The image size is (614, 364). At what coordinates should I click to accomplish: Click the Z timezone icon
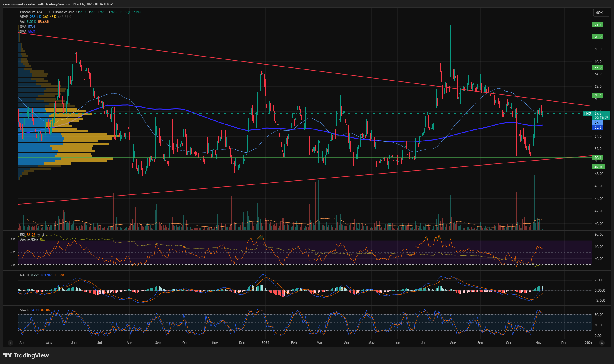[x=11, y=343]
